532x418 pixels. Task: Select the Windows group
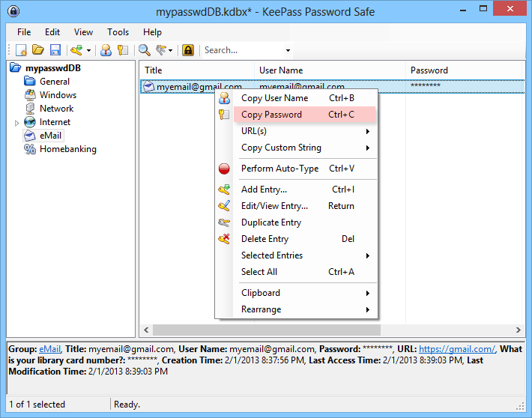point(58,95)
